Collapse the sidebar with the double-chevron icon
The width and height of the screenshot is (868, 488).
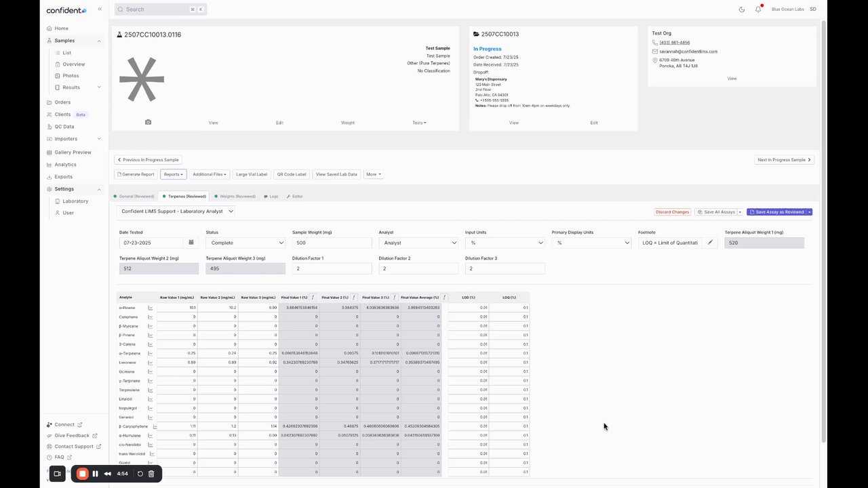click(x=100, y=9)
